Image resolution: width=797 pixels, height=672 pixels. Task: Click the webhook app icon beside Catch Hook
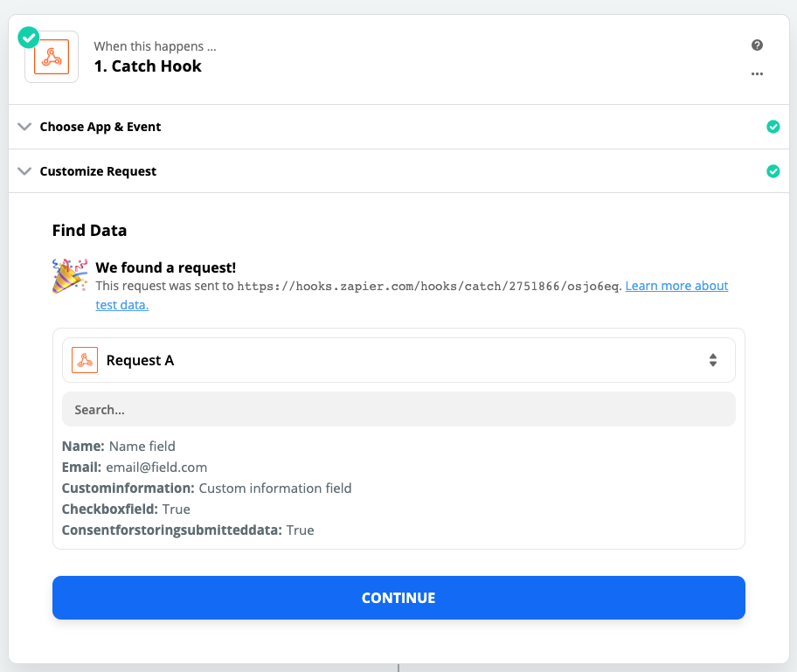pyautogui.click(x=52, y=57)
